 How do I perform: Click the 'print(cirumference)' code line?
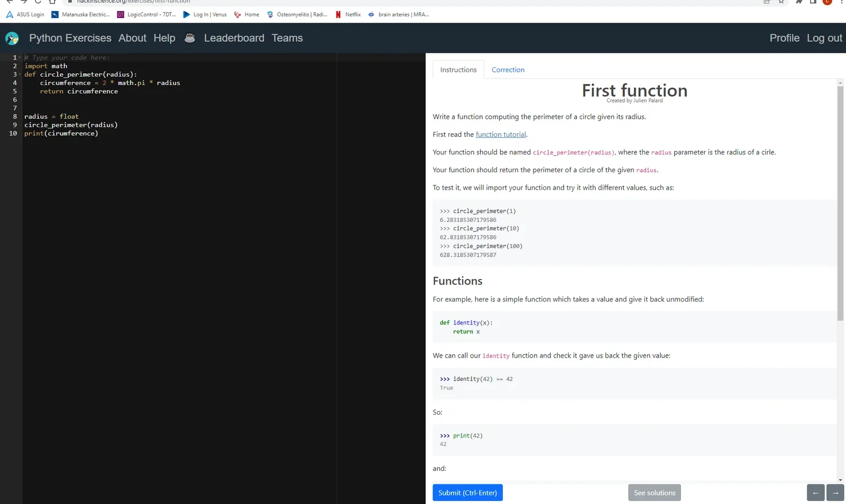[61, 134]
